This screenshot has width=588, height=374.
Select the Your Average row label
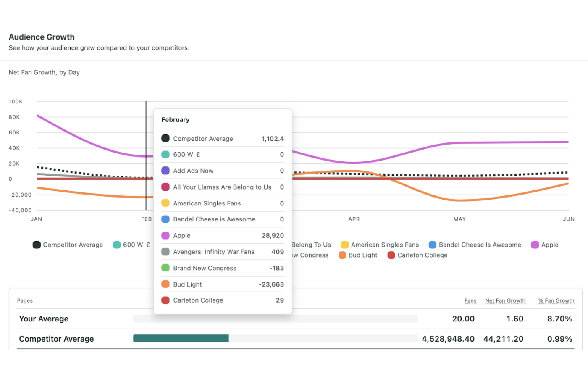[x=44, y=319]
